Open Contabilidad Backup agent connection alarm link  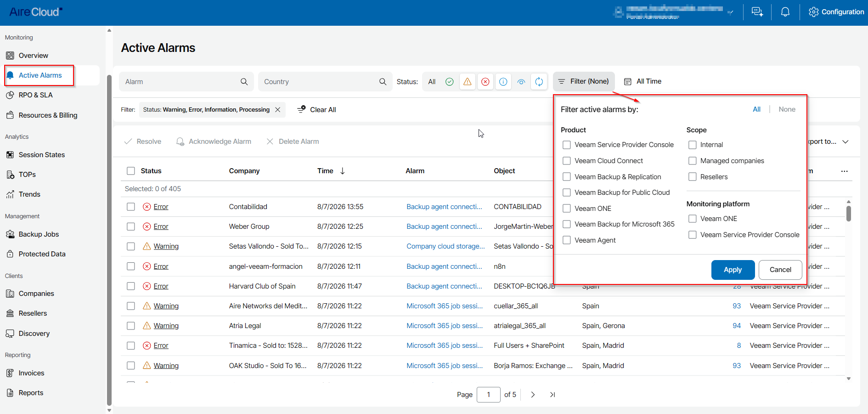tap(445, 207)
